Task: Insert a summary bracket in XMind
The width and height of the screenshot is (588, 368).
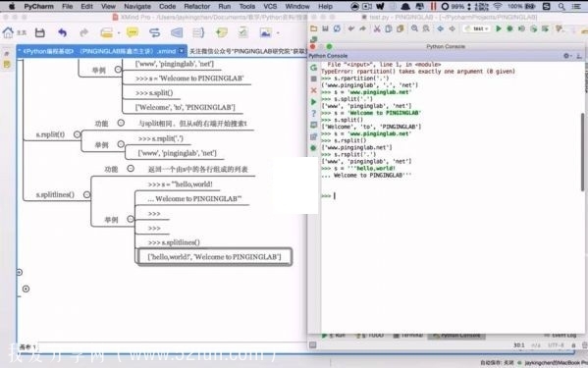Action: [198, 33]
